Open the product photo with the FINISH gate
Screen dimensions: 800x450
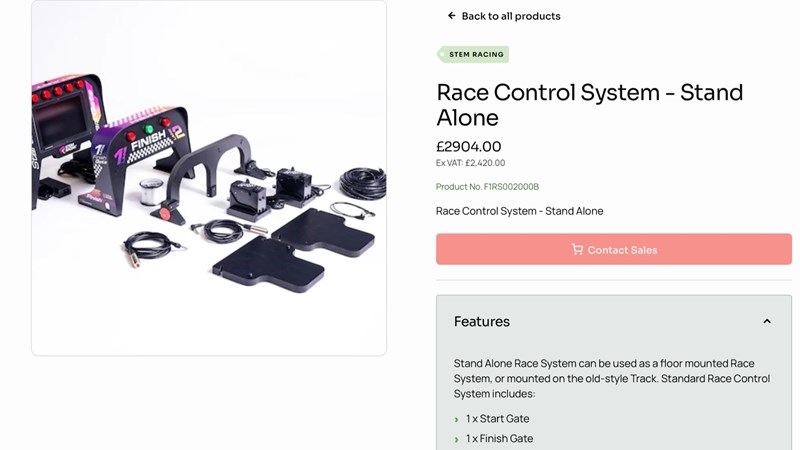[148, 150]
